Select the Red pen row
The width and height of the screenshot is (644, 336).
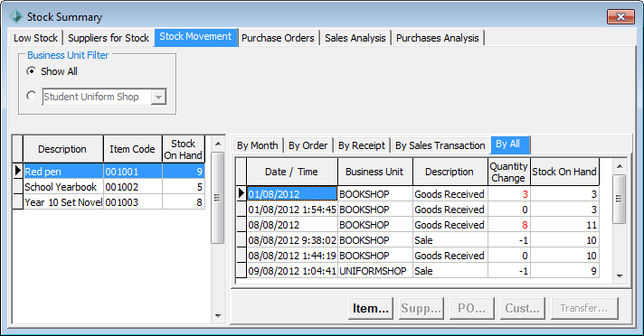[109, 171]
